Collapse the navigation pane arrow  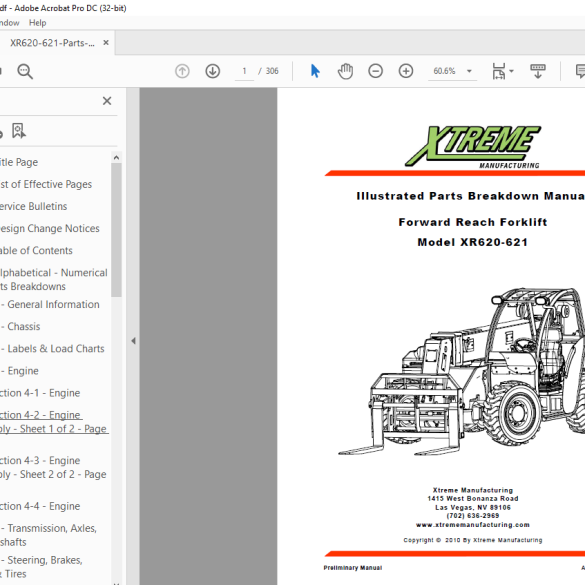(x=133, y=341)
